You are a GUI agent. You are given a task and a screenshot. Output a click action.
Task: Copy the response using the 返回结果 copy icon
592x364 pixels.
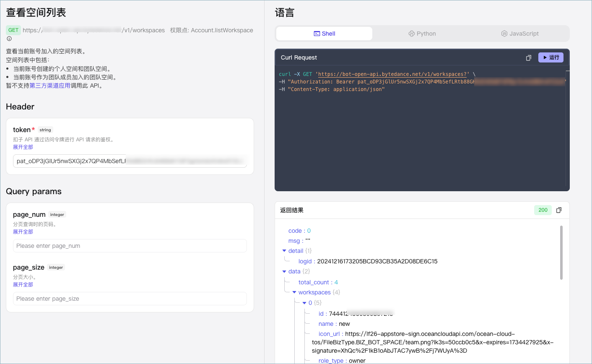pyautogui.click(x=559, y=210)
